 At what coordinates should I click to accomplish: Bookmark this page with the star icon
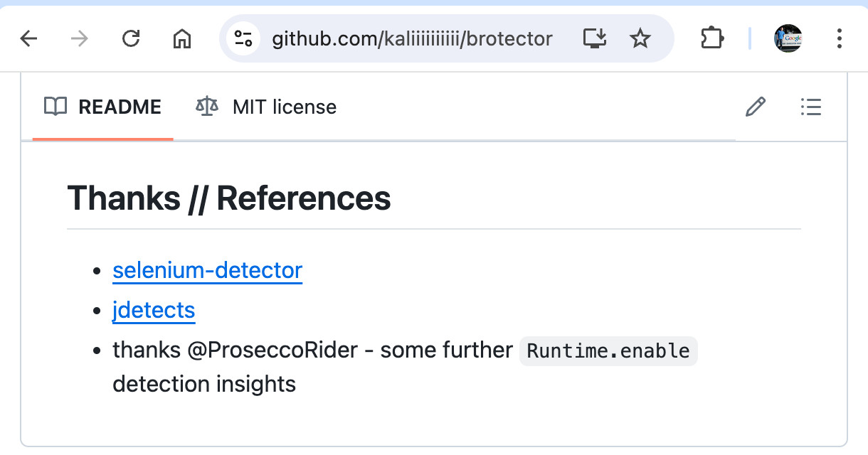pos(640,38)
